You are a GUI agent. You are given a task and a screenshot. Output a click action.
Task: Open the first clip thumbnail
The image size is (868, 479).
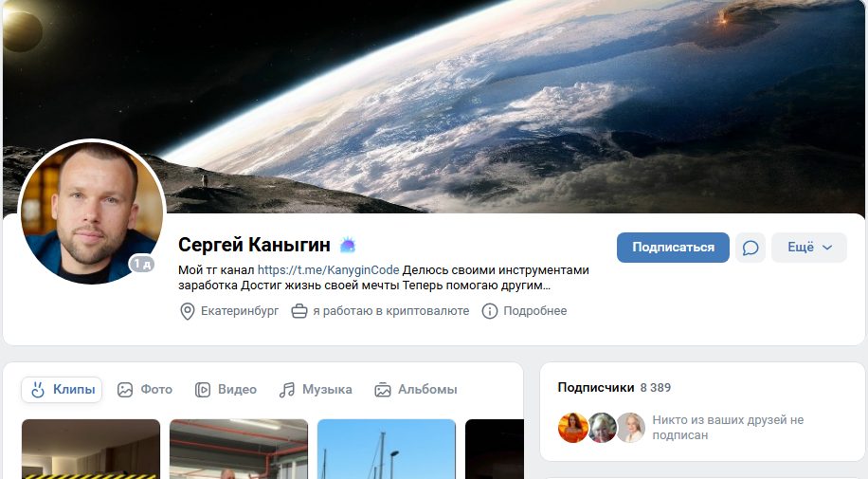coord(91,449)
